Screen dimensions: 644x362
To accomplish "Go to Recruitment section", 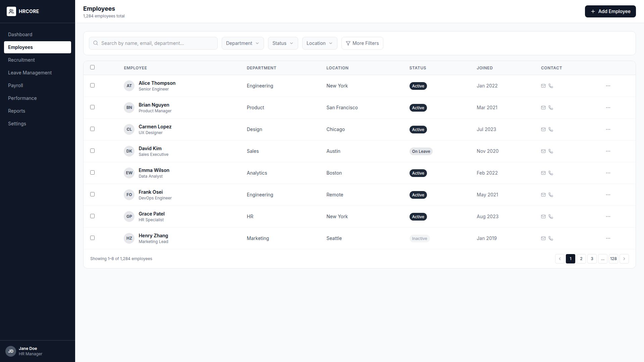I will [x=38, y=60].
